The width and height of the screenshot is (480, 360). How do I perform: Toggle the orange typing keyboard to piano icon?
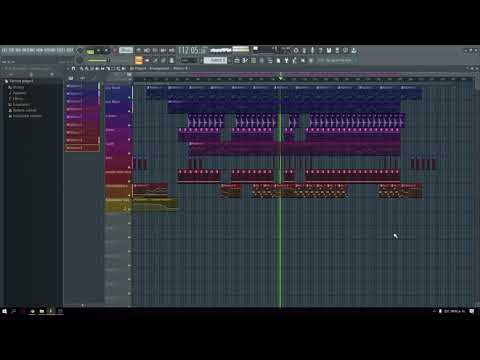139,60
